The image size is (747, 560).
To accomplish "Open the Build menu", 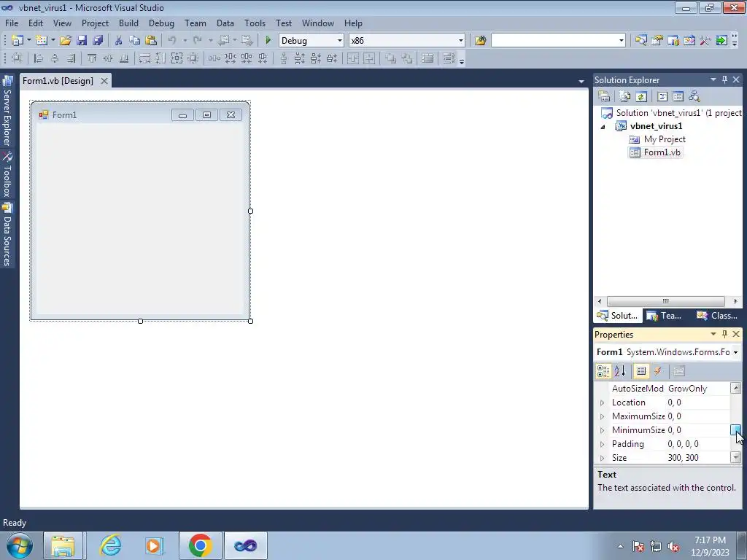I will pos(128,23).
